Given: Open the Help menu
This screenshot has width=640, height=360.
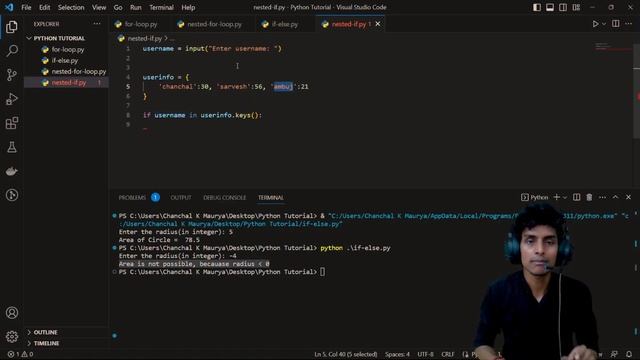Looking at the screenshot, I should tap(188, 7).
